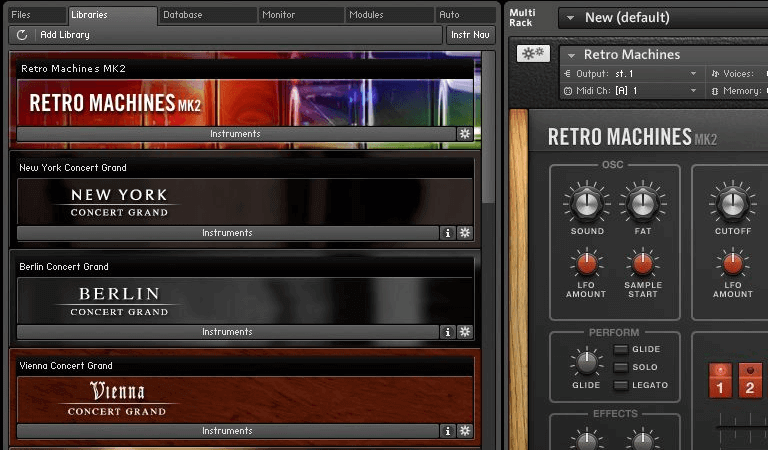Click the OSC SOUND knob

[x=587, y=203]
